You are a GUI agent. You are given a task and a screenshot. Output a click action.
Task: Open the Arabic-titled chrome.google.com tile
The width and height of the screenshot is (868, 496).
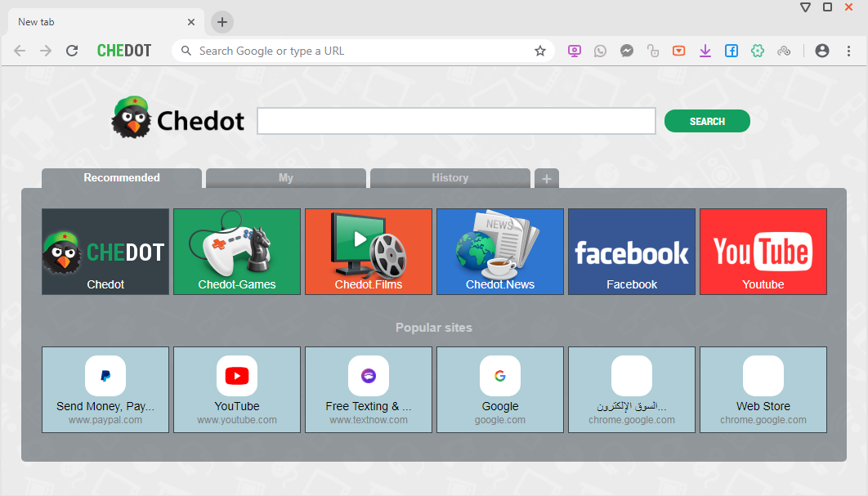click(632, 390)
